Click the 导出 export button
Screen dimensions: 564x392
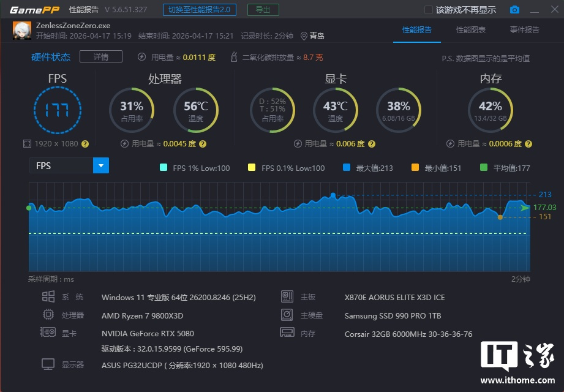263,10
